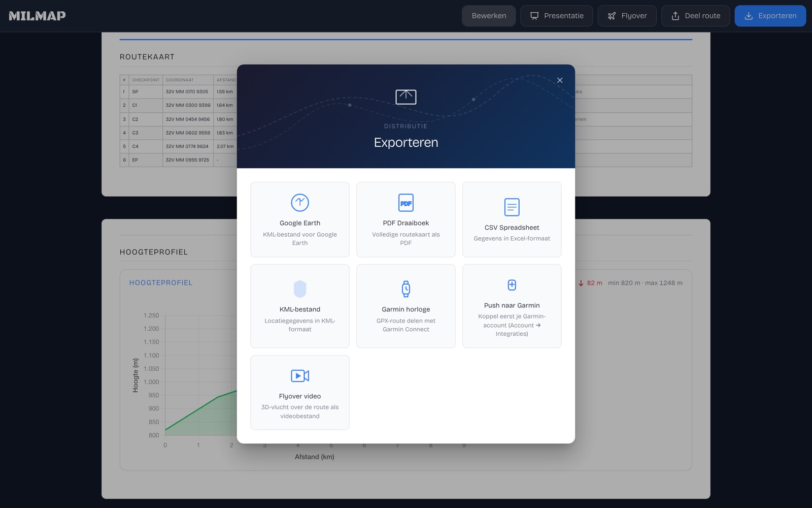Click the Flyover video camera icon
Image resolution: width=812 pixels, height=508 pixels.
pos(300,376)
